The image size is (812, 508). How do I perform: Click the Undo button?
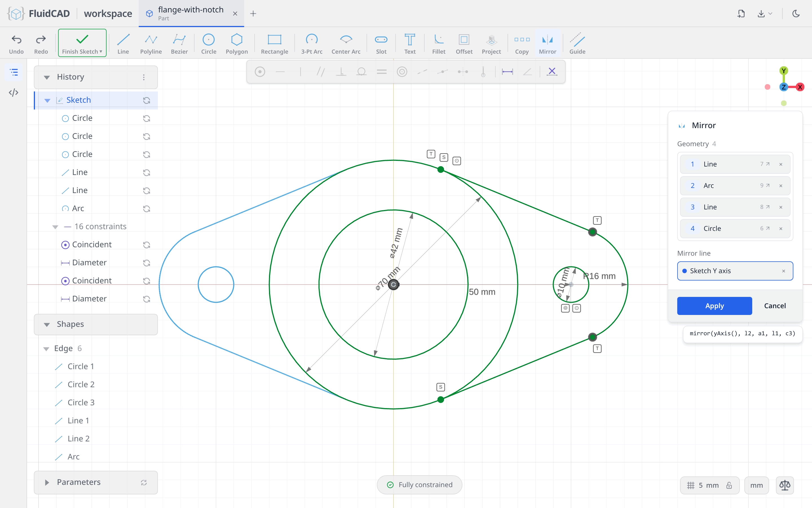click(x=16, y=44)
